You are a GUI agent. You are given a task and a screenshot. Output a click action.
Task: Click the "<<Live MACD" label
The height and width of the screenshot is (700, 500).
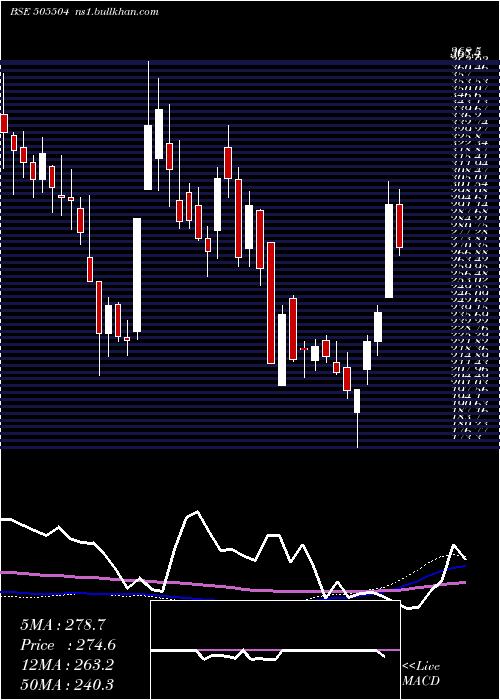tap(421, 674)
